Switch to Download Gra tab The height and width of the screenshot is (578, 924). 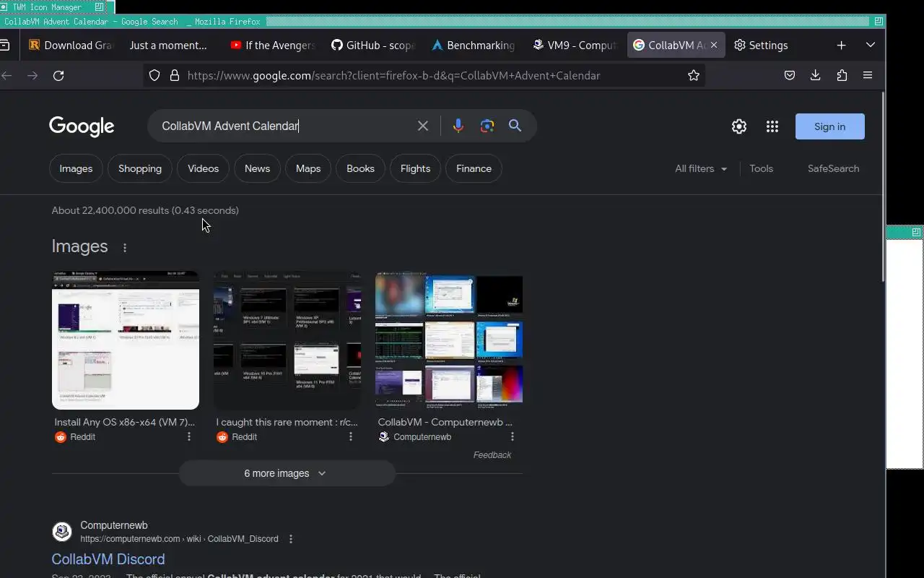pos(70,45)
